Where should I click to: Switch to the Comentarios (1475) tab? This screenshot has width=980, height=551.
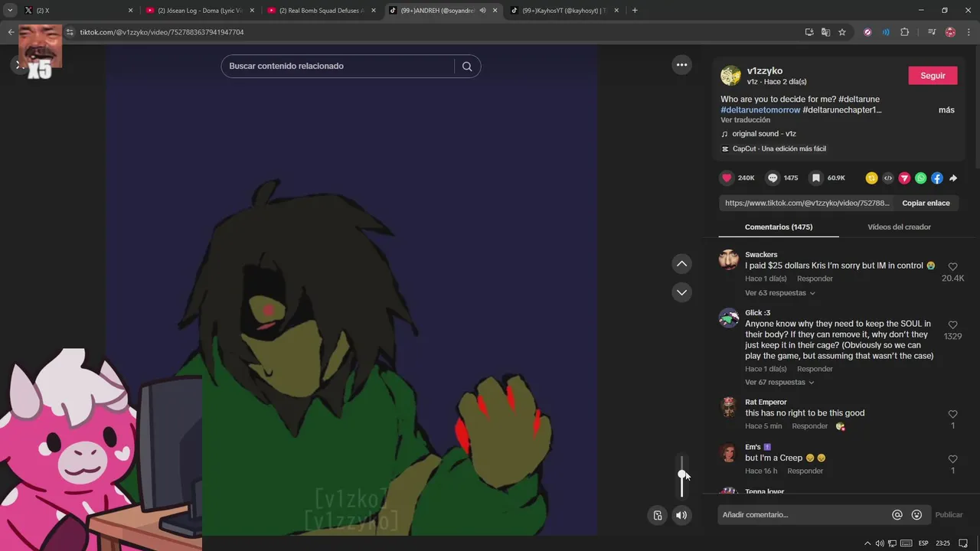[x=779, y=227]
